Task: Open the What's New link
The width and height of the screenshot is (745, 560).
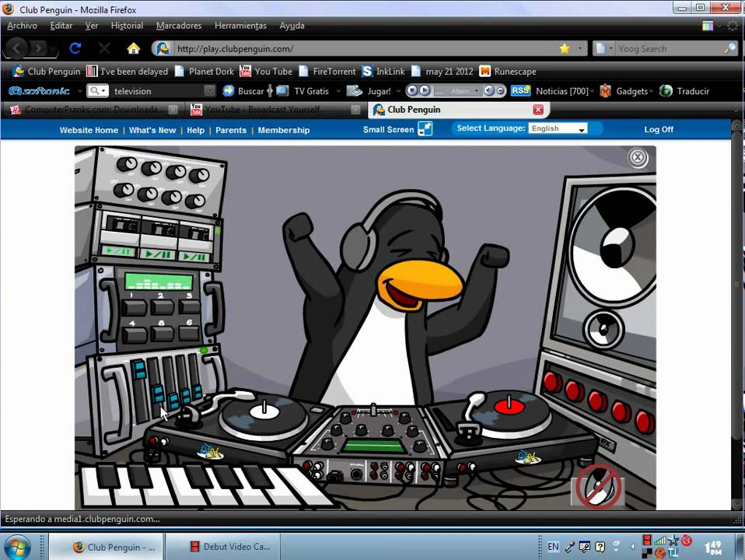Action: [152, 130]
